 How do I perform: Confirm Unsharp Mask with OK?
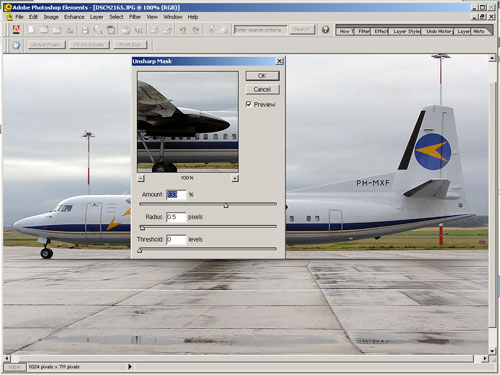pos(262,76)
